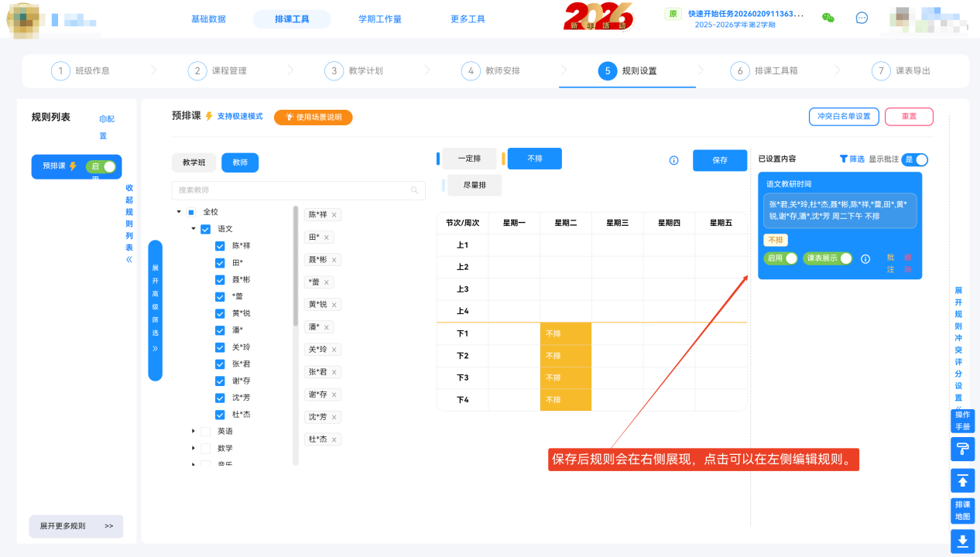The image size is (980, 557).
Task: Click 收起规则列表 collapse link
Action: 129,224
